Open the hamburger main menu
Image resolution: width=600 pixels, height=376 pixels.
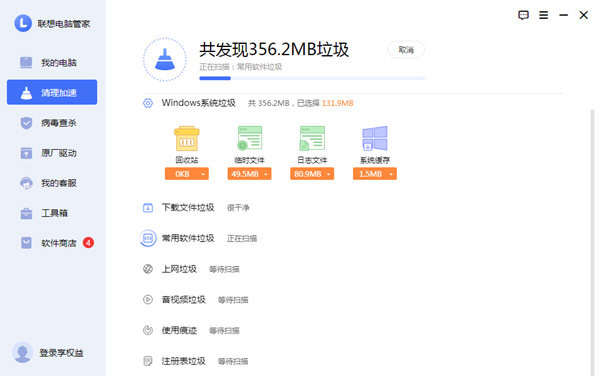543,15
